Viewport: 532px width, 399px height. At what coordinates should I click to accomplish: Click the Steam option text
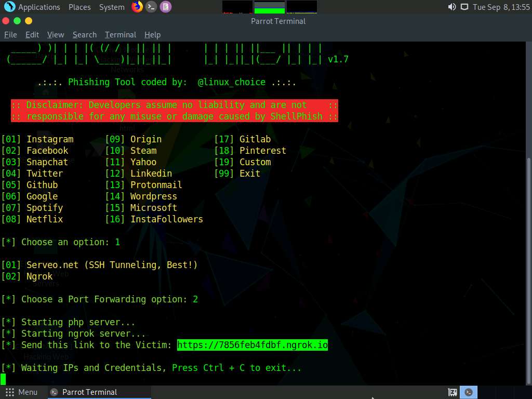pos(143,151)
